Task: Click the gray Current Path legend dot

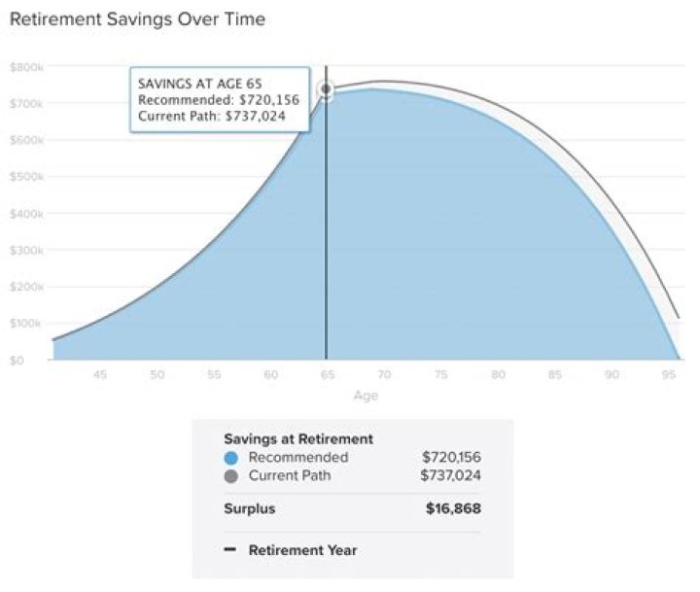Action: tap(230, 476)
